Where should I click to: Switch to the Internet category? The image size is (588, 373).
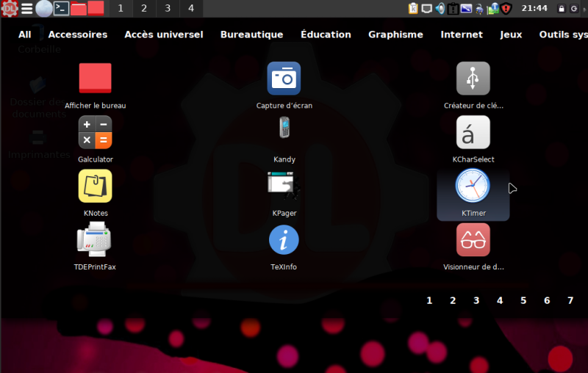462,35
